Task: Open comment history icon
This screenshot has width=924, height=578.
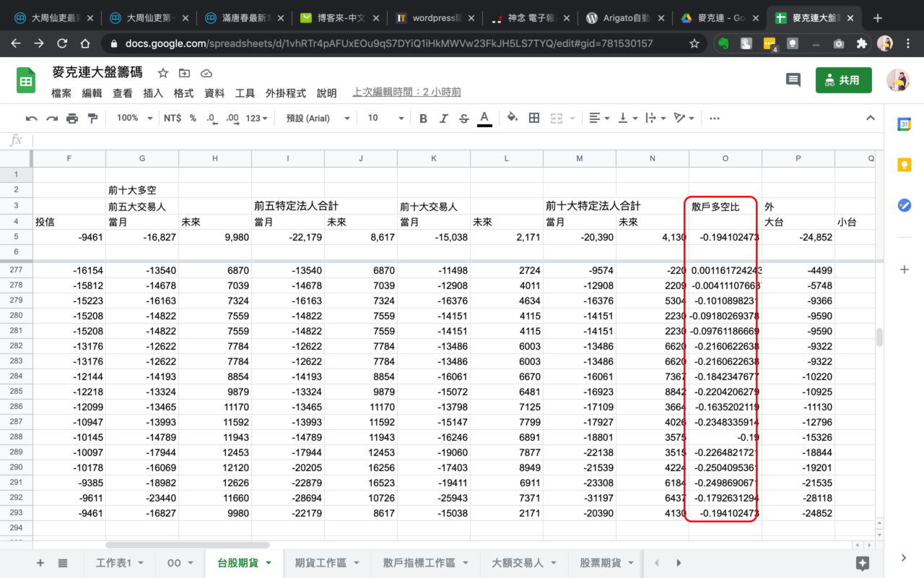Action: pos(793,80)
